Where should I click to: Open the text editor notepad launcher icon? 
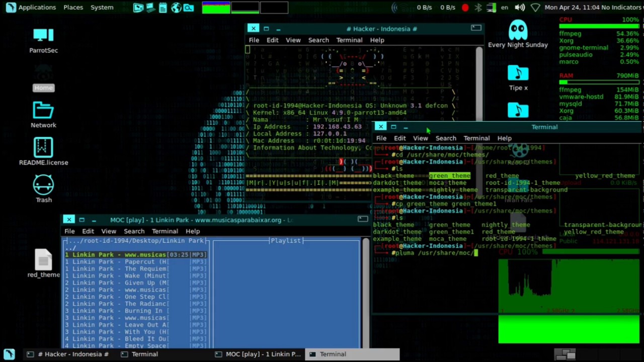pos(163,8)
